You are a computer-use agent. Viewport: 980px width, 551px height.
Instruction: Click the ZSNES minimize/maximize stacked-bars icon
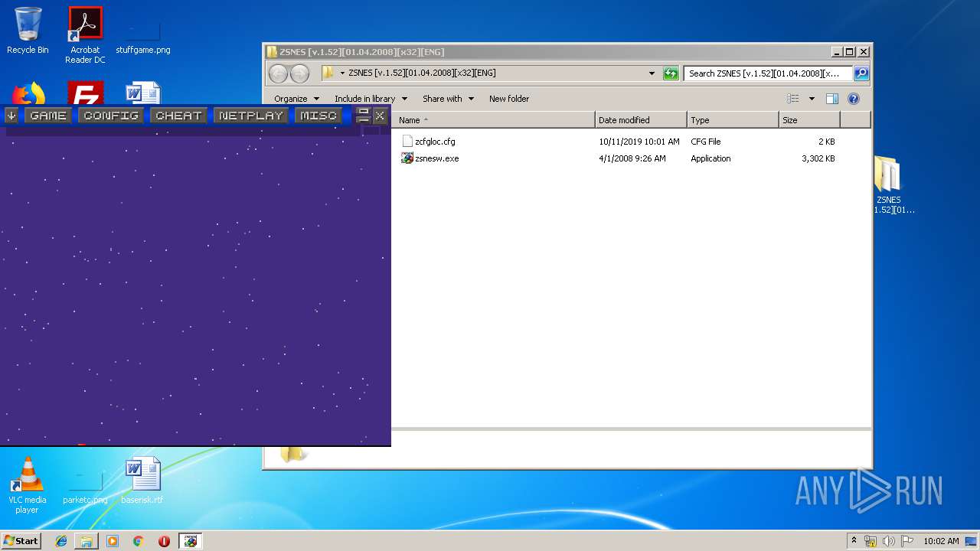click(364, 116)
